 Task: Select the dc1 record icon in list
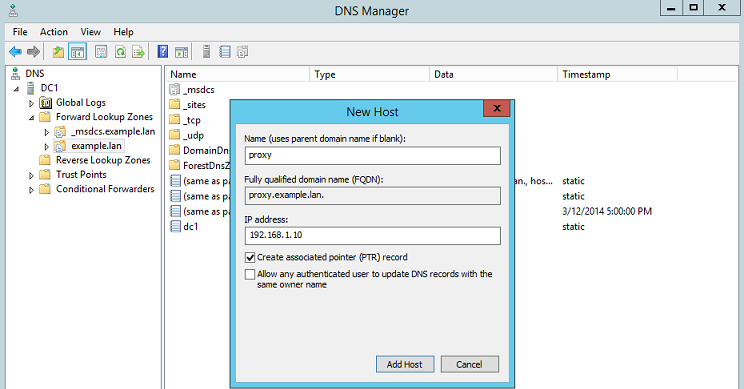pyautogui.click(x=175, y=226)
